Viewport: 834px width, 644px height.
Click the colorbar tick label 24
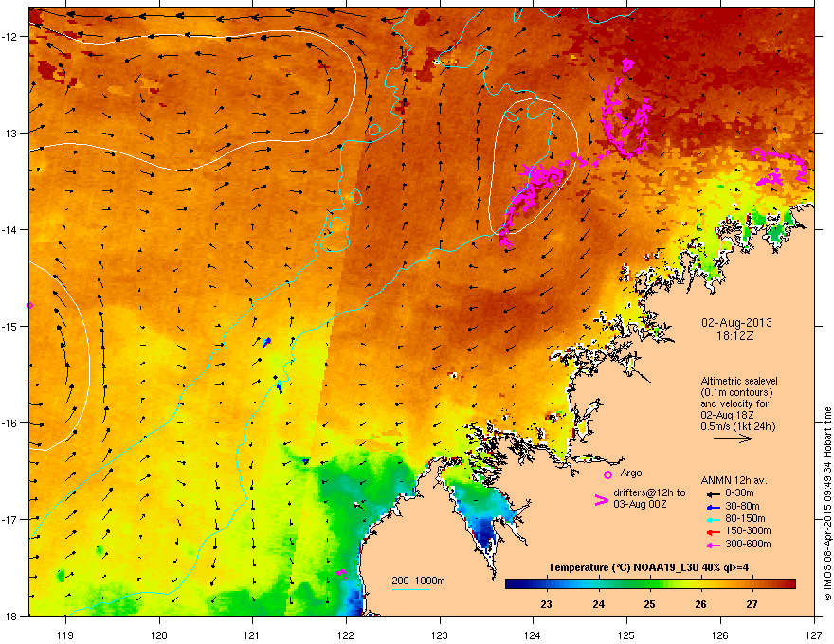[x=598, y=604]
